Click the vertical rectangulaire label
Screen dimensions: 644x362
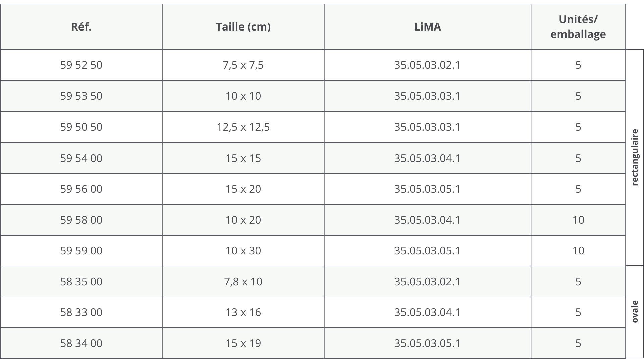coord(635,158)
